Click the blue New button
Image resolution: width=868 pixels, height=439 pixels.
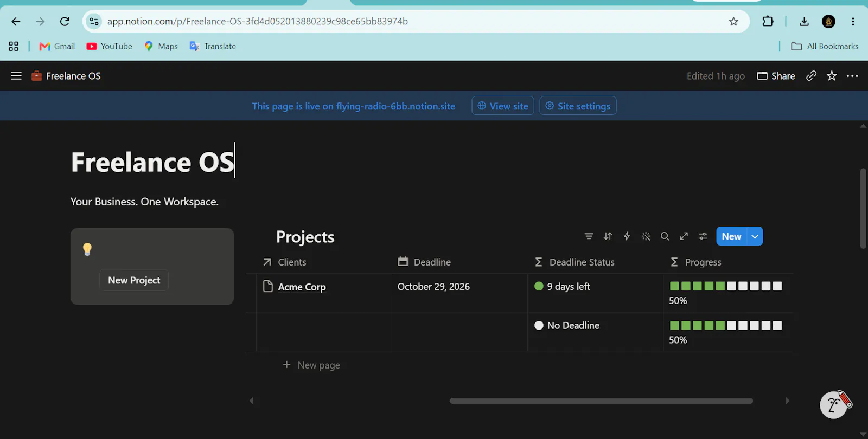tap(731, 236)
